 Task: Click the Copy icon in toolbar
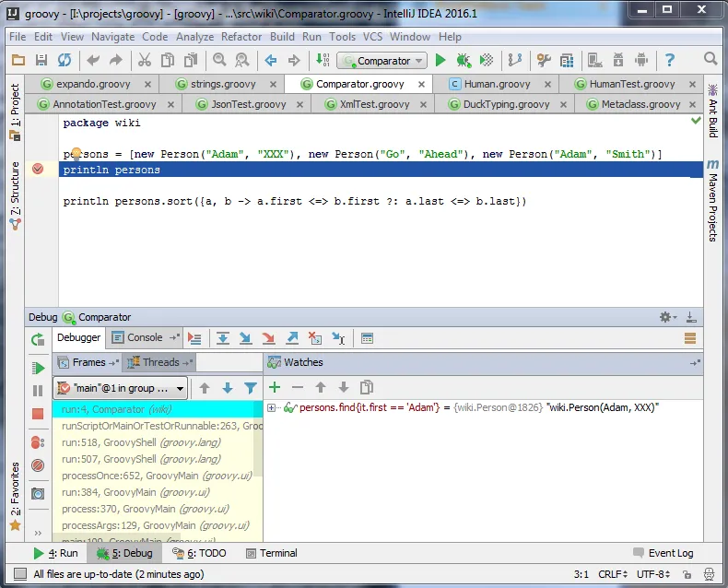point(167,60)
